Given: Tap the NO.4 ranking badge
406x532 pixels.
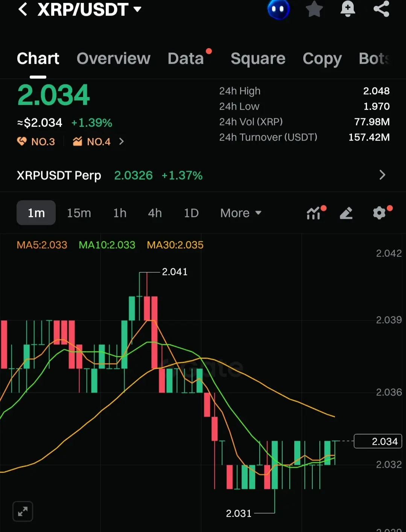Looking at the screenshot, I should pos(92,142).
